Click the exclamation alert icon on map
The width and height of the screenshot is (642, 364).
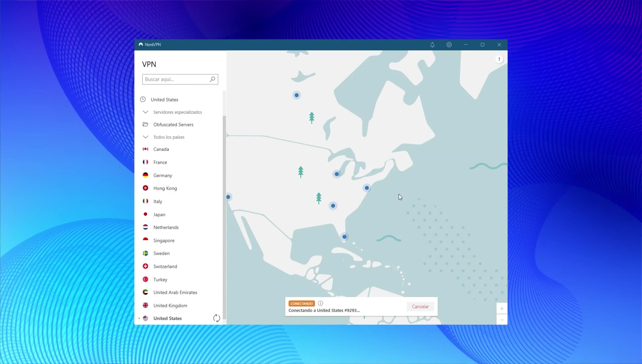tap(499, 59)
